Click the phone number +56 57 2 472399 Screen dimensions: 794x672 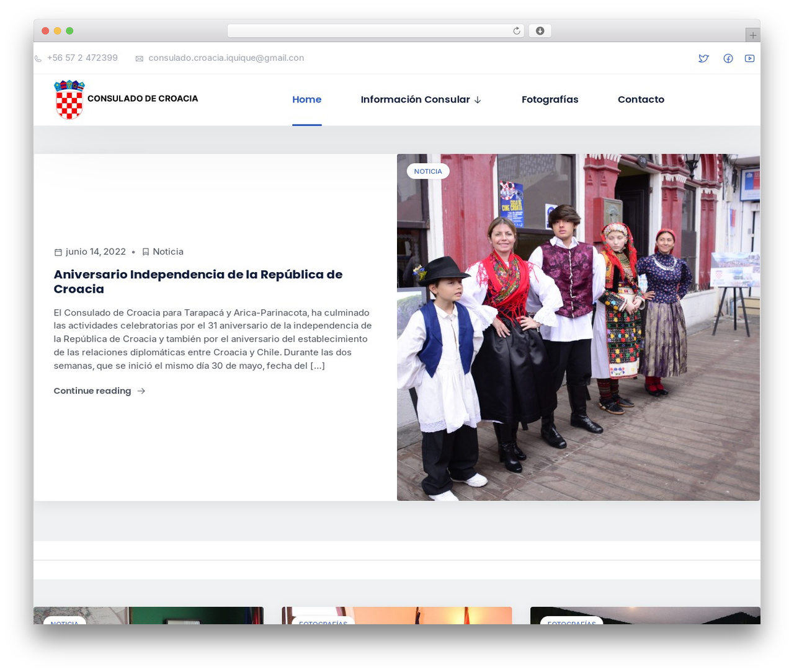click(x=83, y=58)
